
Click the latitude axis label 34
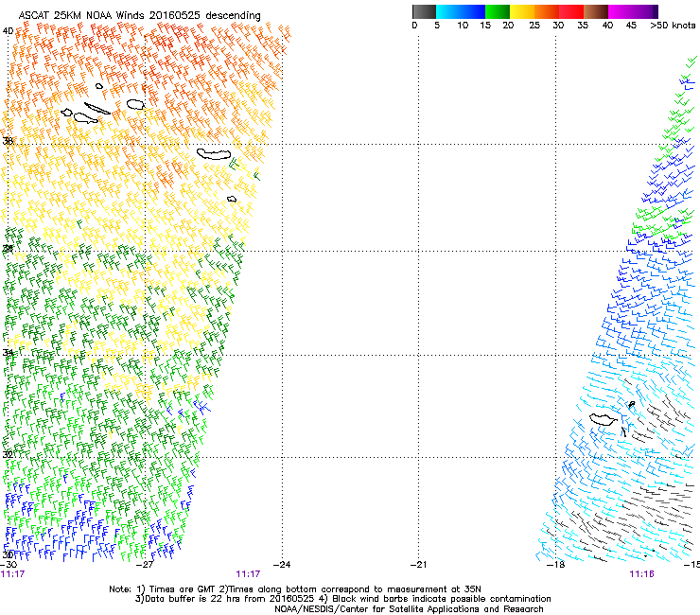tap(8, 353)
